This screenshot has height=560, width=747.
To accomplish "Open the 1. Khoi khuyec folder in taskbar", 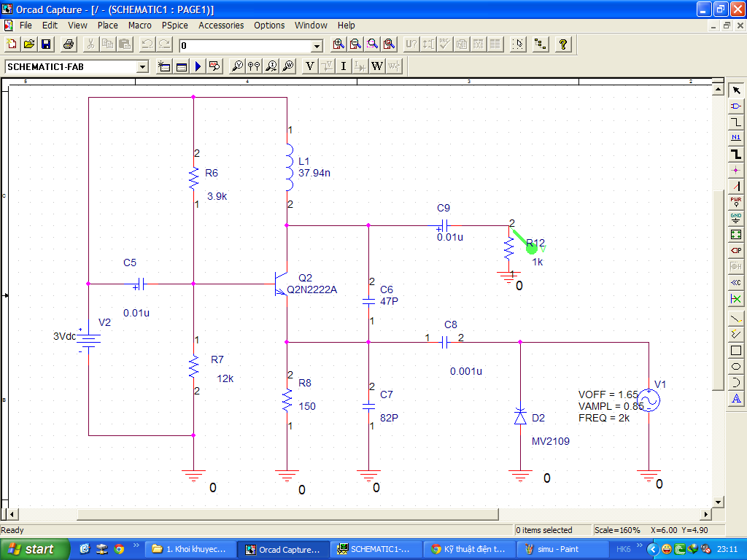I will click(189, 549).
